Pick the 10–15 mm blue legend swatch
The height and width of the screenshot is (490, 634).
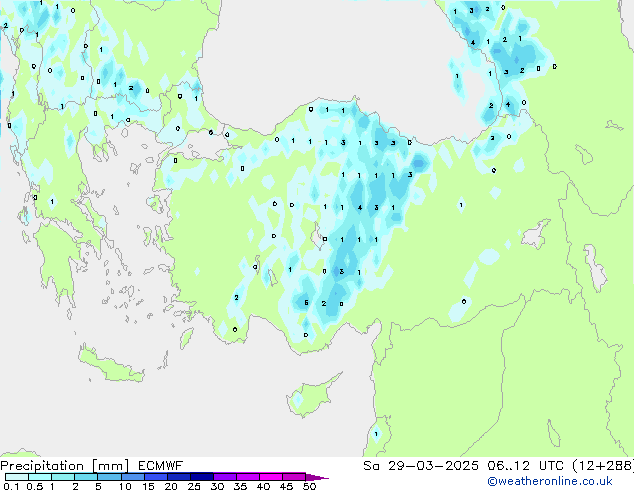[133, 477]
